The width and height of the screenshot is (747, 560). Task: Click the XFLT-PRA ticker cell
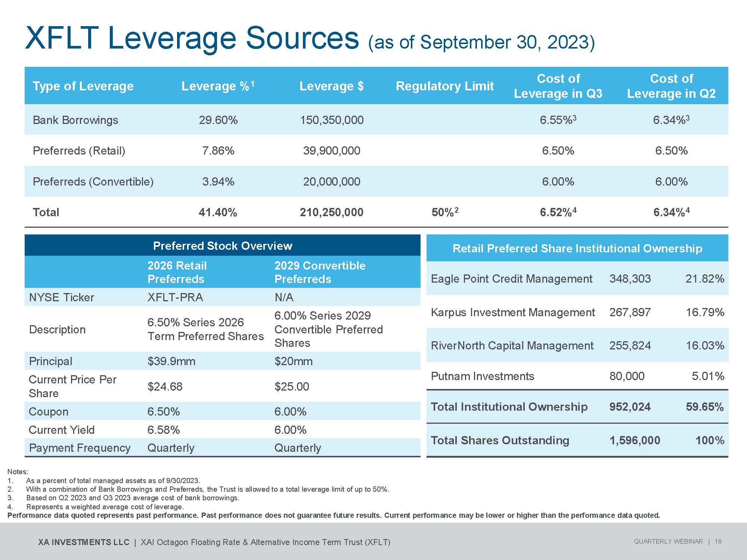pyautogui.click(x=175, y=298)
